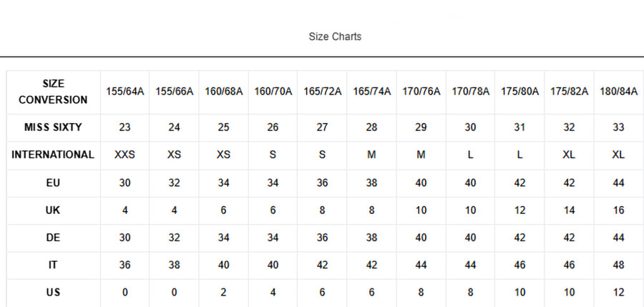Click Miss Sixty size 23 cell

(x=125, y=127)
